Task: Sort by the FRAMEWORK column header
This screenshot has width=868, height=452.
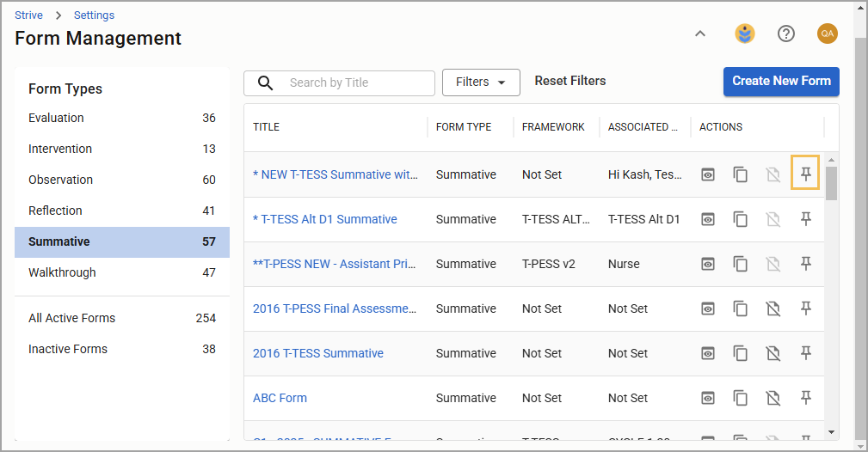Action: (x=553, y=127)
